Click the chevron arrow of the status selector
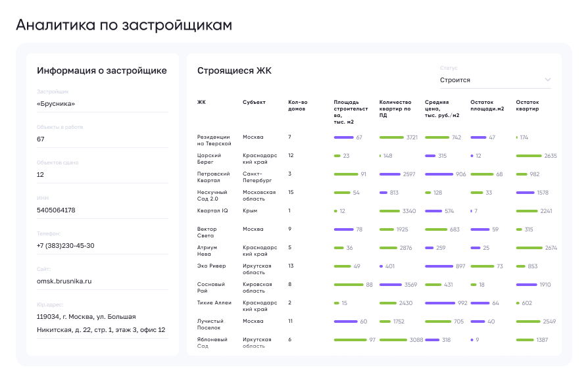The image size is (588, 382). pyautogui.click(x=547, y=80)
